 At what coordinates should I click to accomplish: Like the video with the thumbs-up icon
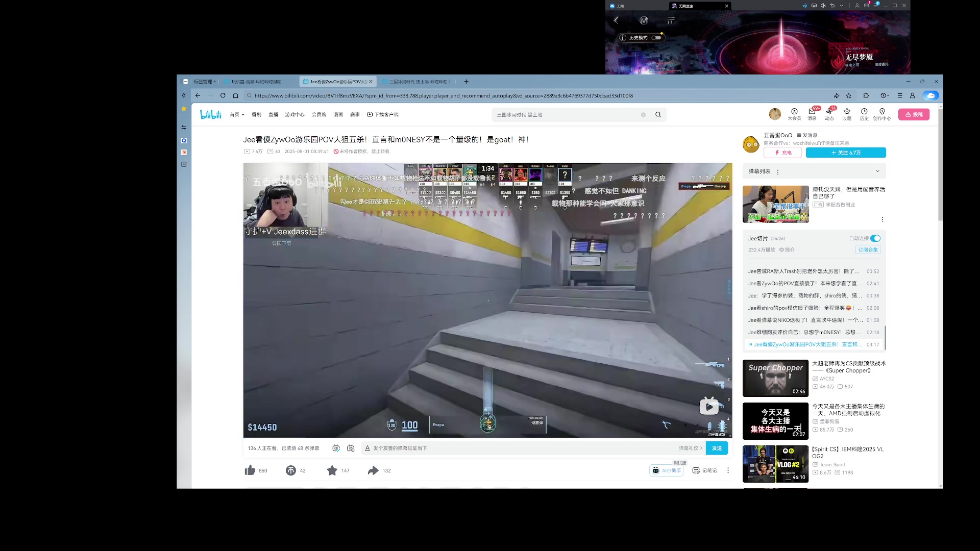click(250, 470)
